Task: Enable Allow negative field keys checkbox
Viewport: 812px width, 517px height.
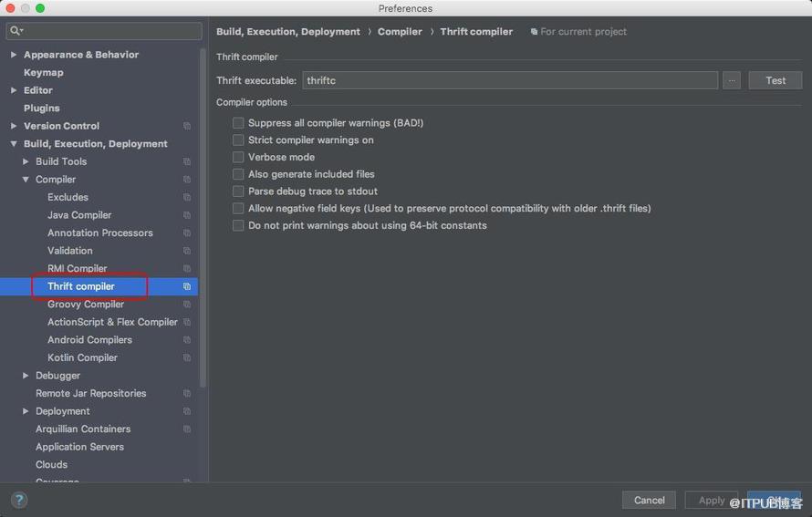Action: (238, 208)
